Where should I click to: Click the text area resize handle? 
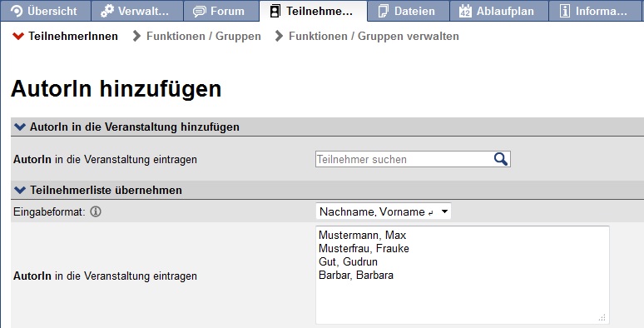coord(602,318)
